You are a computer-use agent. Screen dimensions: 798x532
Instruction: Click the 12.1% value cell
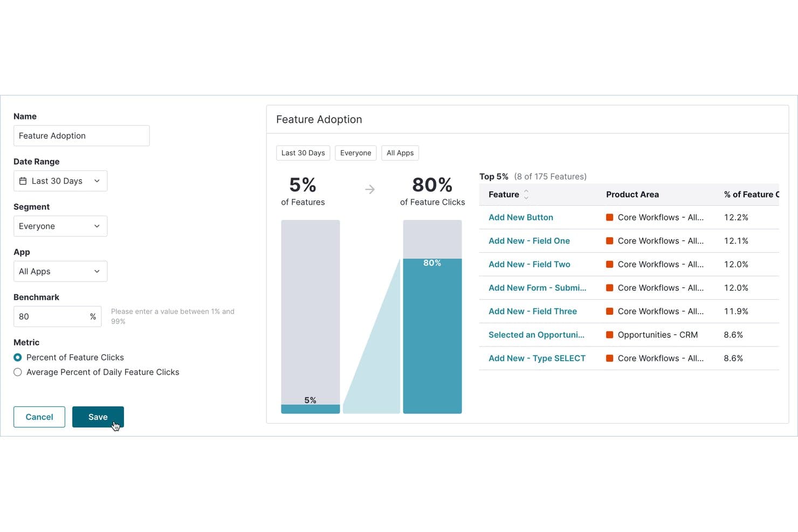tap(736, 241)
